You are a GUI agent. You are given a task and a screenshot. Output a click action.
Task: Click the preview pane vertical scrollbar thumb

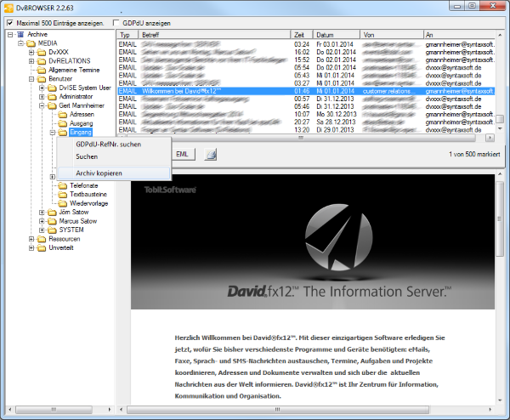pos(499,219)
